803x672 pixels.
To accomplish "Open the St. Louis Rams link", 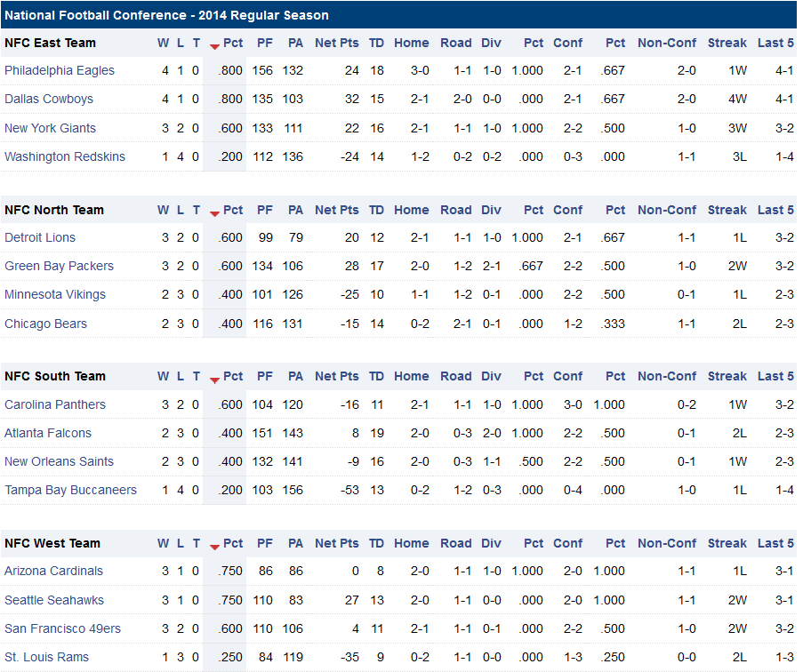I will pyautogui.click(x=46, y=657).
